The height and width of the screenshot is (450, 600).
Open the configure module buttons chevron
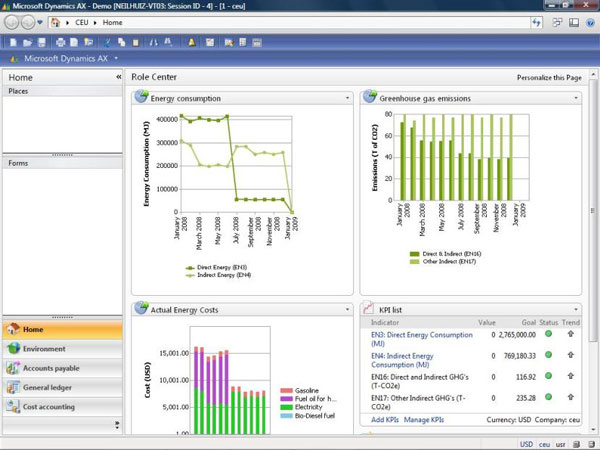[x=117, y=425]
